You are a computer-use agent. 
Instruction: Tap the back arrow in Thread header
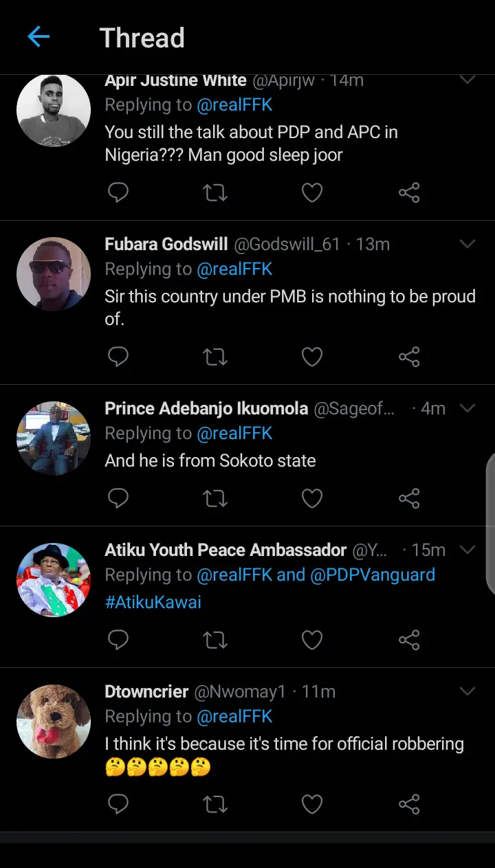pos(38,37)
